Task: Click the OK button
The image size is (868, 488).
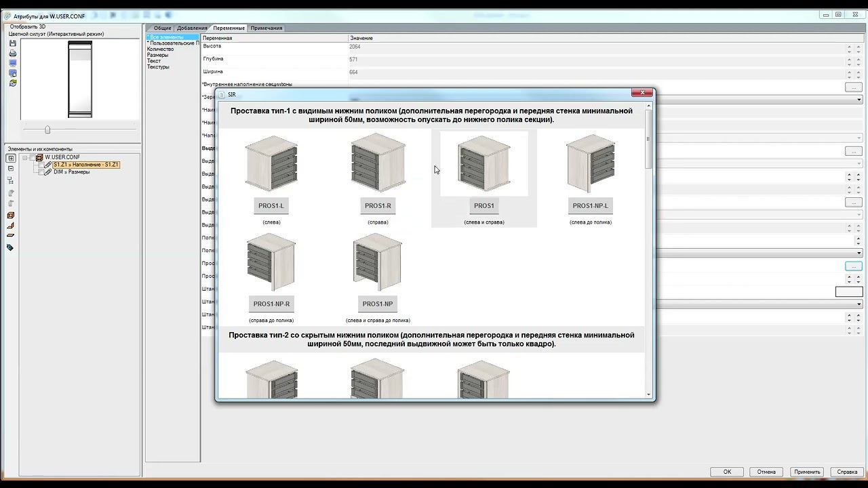Action: 727,472
